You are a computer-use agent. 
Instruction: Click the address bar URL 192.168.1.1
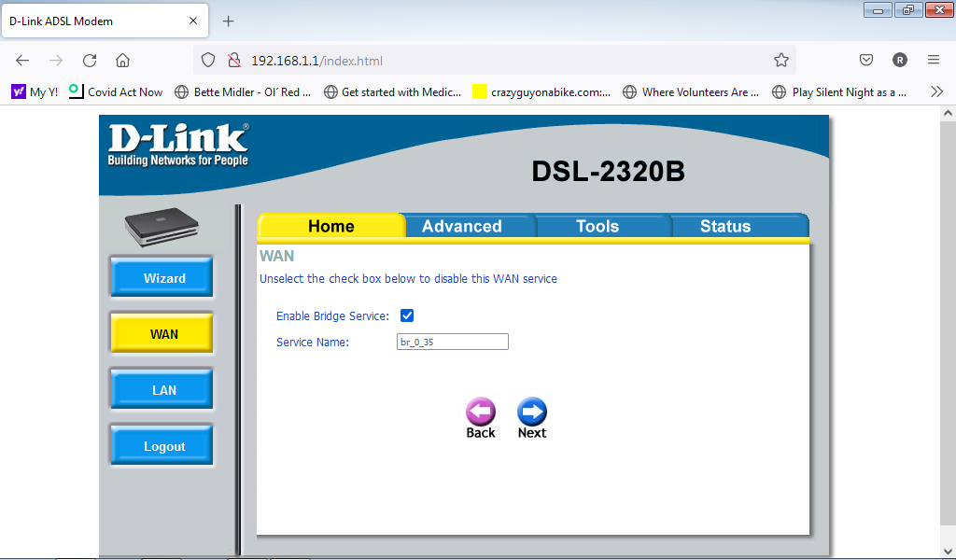317,61
